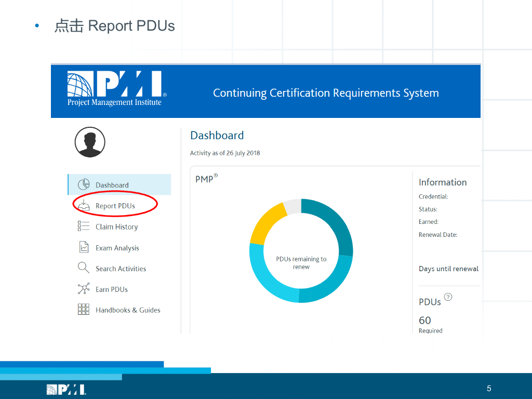Click the yellow segment of donut chart
Screen dimensions: 532x399
[x=266, y=224]
